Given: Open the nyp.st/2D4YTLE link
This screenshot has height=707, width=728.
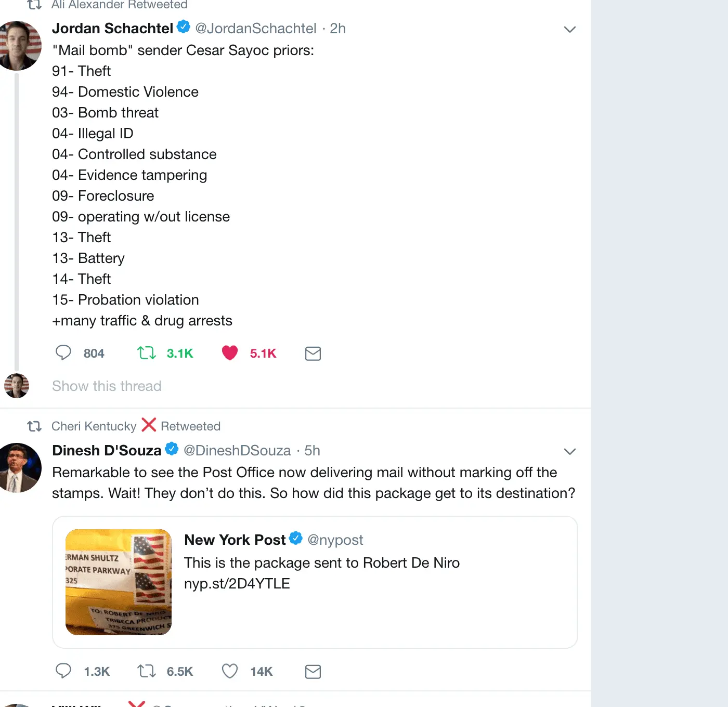Looking at the screenshot, I should point(237,583).
